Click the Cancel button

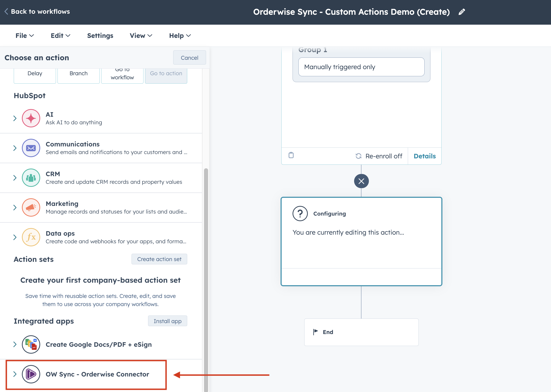pos(190,58)
